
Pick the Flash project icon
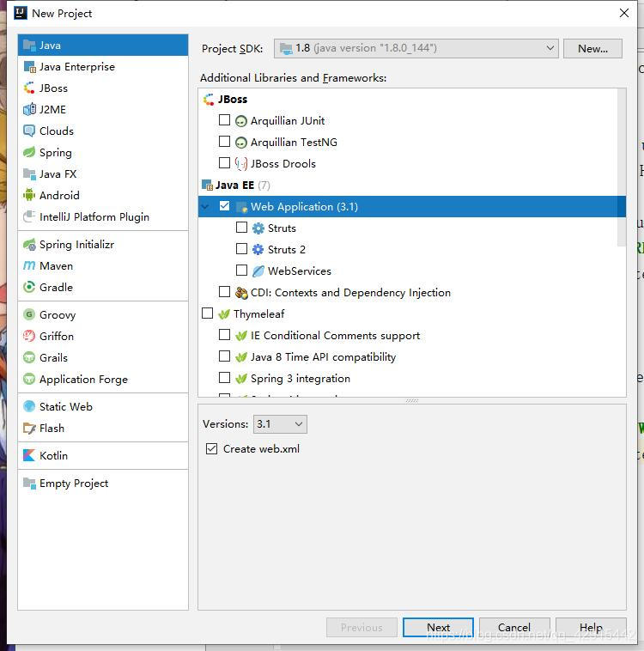click(x=29, y=428)
